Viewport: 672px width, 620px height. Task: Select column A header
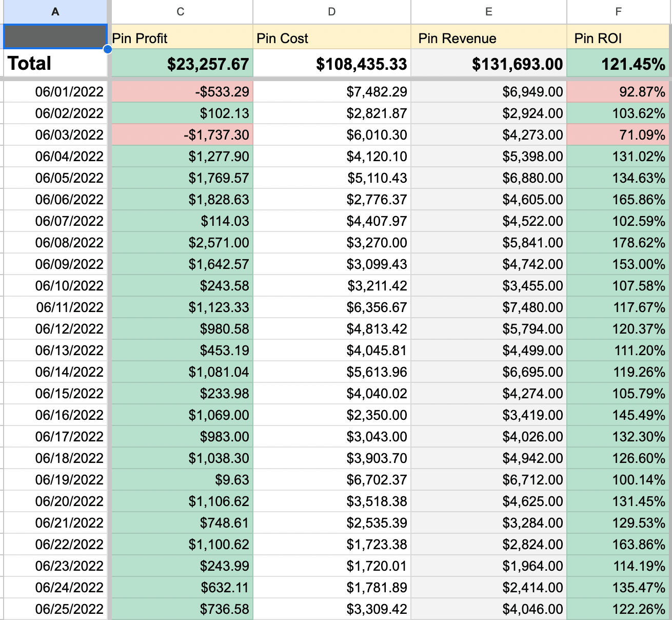tap(55, 11)
